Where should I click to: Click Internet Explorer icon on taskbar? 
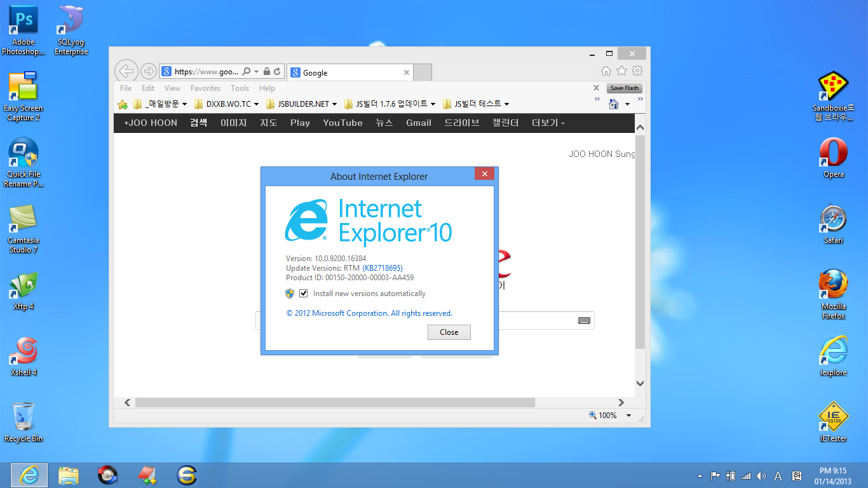29,475
